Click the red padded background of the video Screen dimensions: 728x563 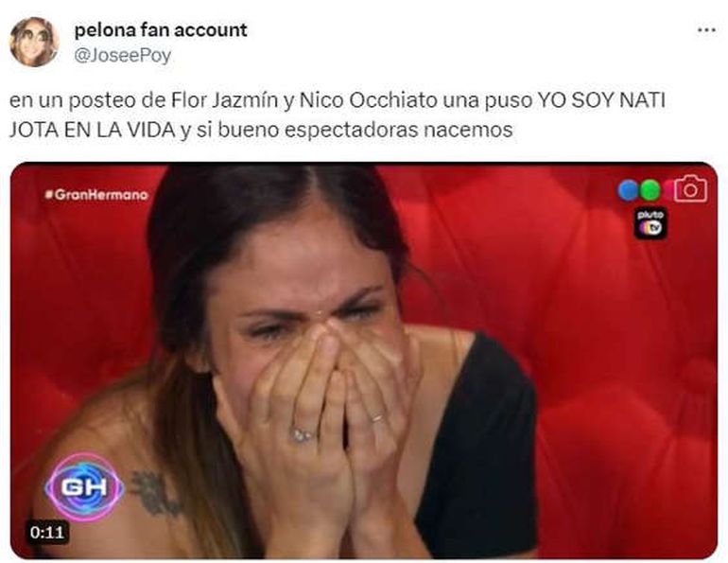click(613, 325)
